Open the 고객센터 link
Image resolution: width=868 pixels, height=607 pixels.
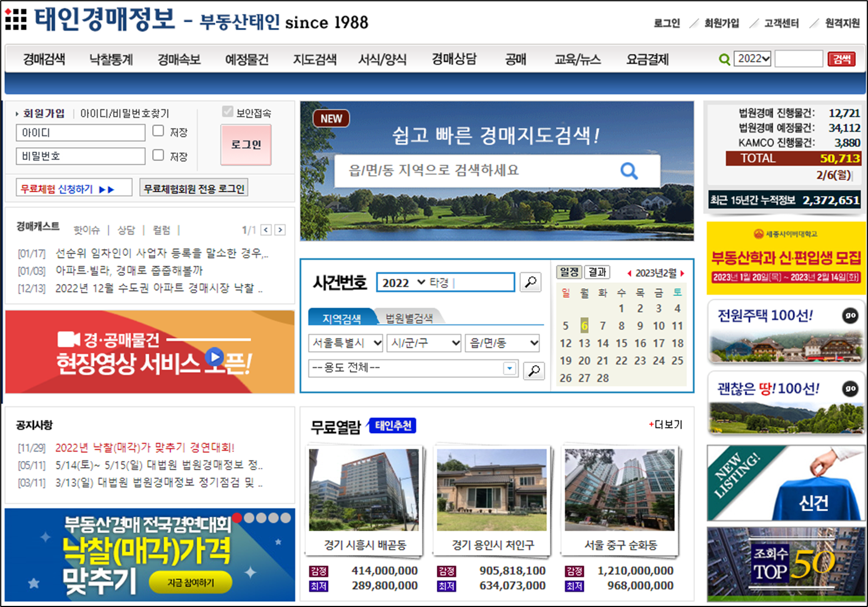tap(782, 23)
